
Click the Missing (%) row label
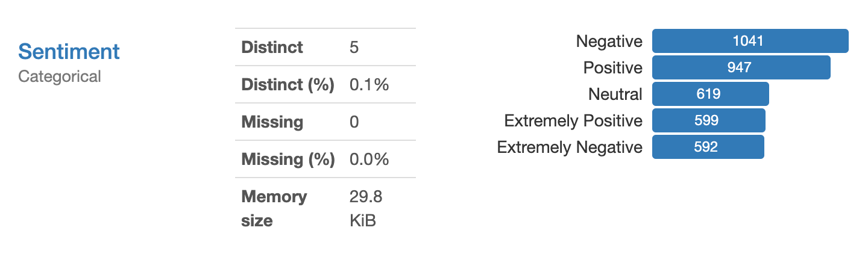click(x=288, y=160)
